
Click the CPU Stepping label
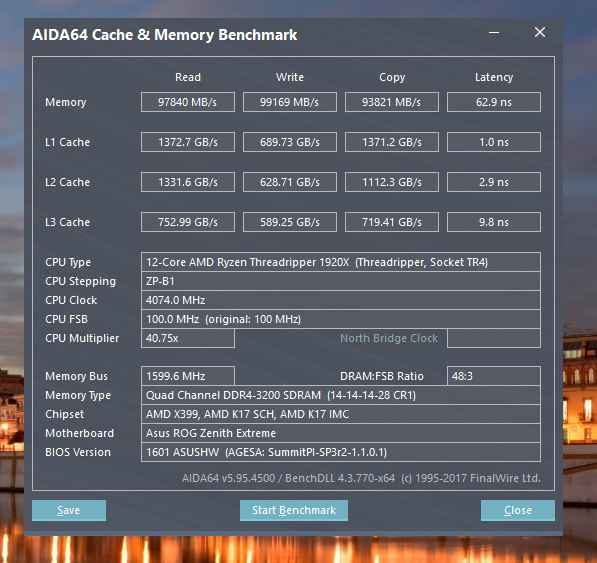(x=80, y=281)
